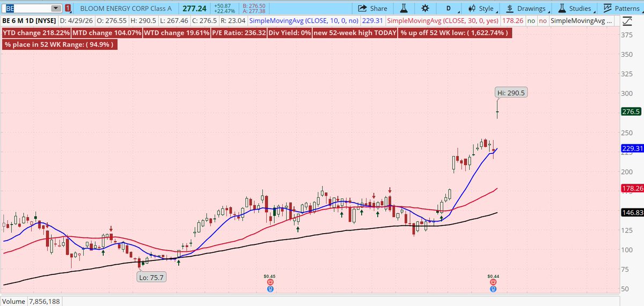Screen dimensions: 644x306
Task: Click the Volume 7,856,188 label
Action: pyautogui.click(x=31, y=301)
